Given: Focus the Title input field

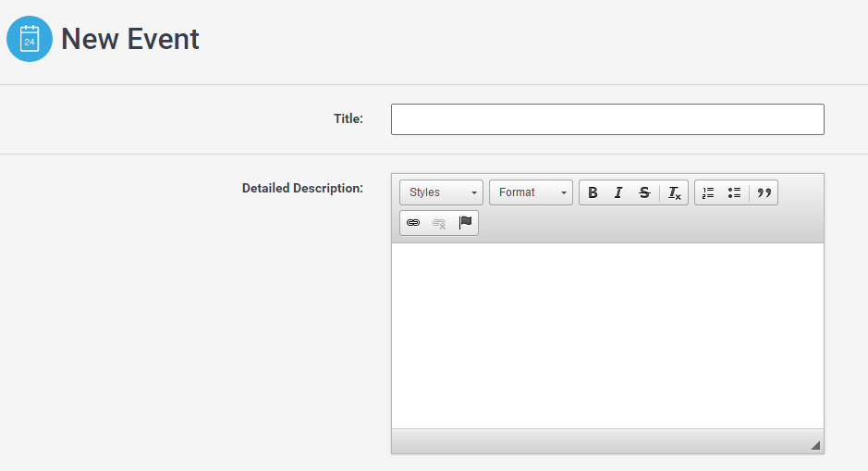Looking at the screenshot, I should pyautogui.click(x=606, y=119).
